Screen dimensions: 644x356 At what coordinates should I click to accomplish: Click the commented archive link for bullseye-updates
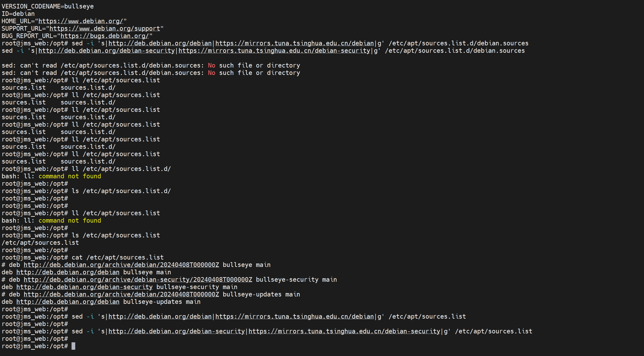(x=121, y=294)
